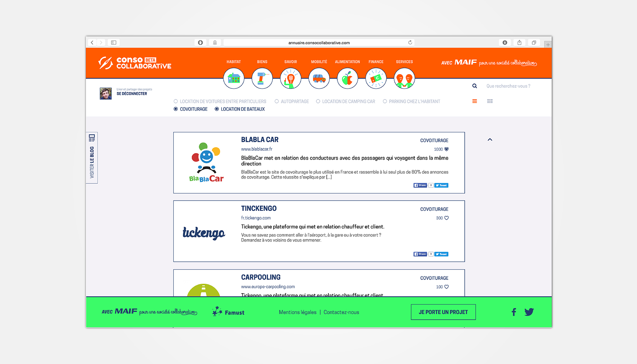Image resolution: width=637 pixels, height=364 pixels.
Task: Click Se déconnecter to log out
Action: [132, 94]
